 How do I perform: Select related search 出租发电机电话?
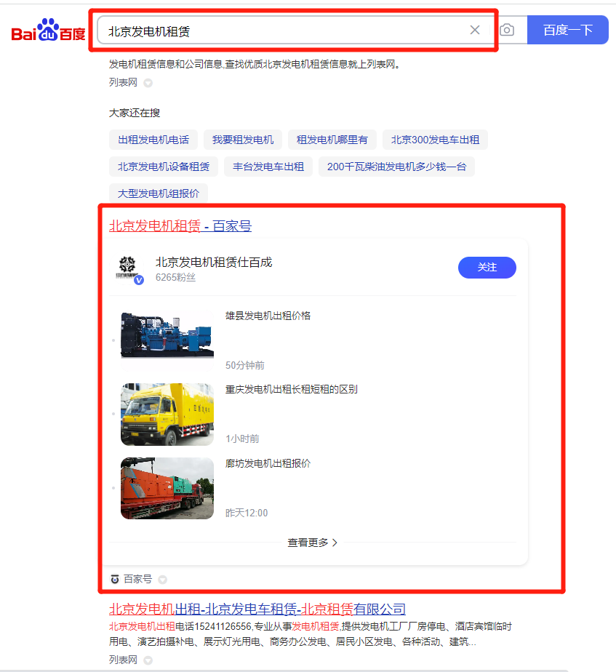[153, 140]
